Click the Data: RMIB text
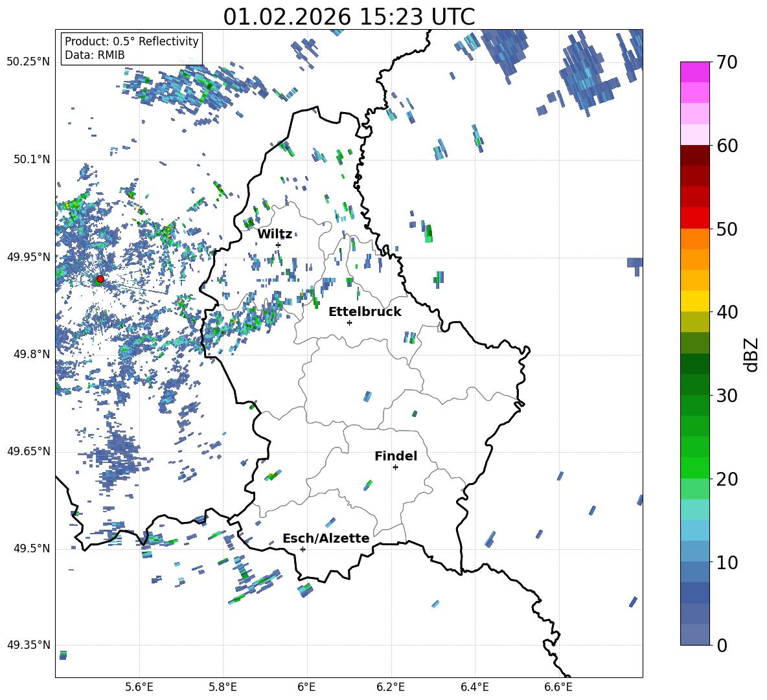Screen dimensions: 767x700 (95, 55)
